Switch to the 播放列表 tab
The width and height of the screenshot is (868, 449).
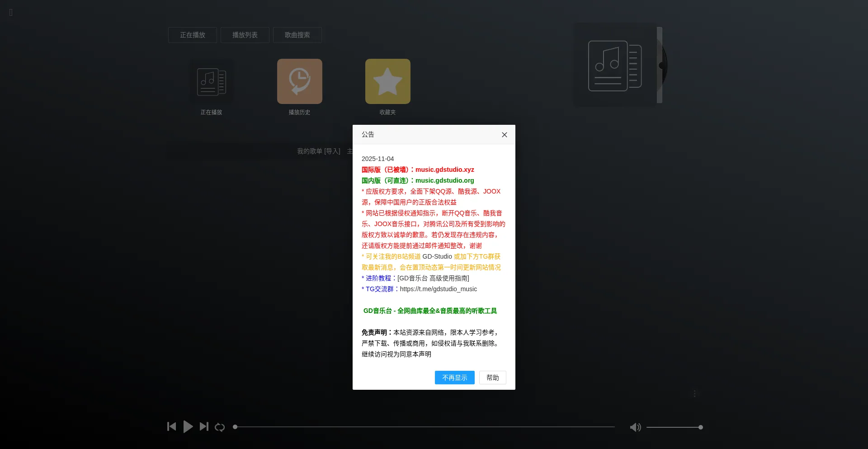click(x=245, y=35)
